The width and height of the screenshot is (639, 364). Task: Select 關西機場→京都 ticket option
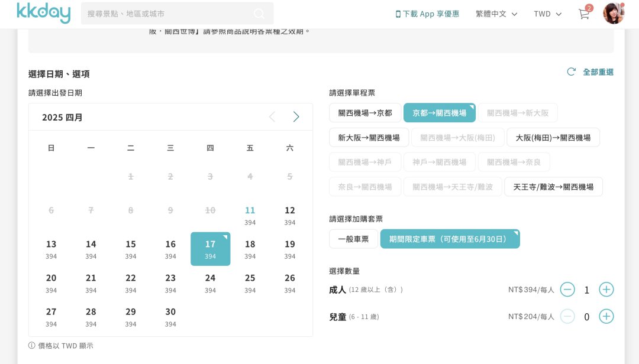(x=365, y=113)
